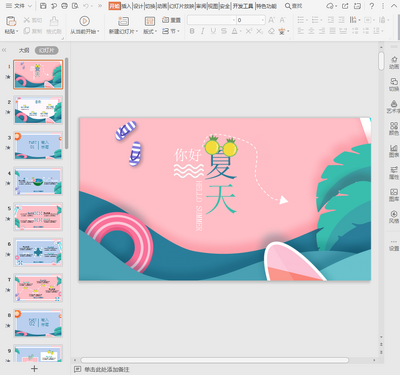Open the Font Color dropdown arrow
400x375 pixels.
pyautogui.click(x=240, y=31)
